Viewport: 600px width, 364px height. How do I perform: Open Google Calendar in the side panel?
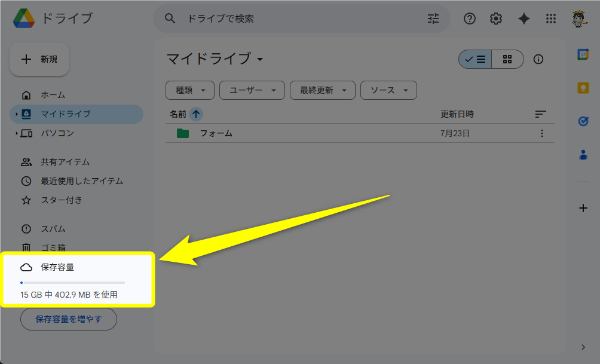[x=583, y=54]
